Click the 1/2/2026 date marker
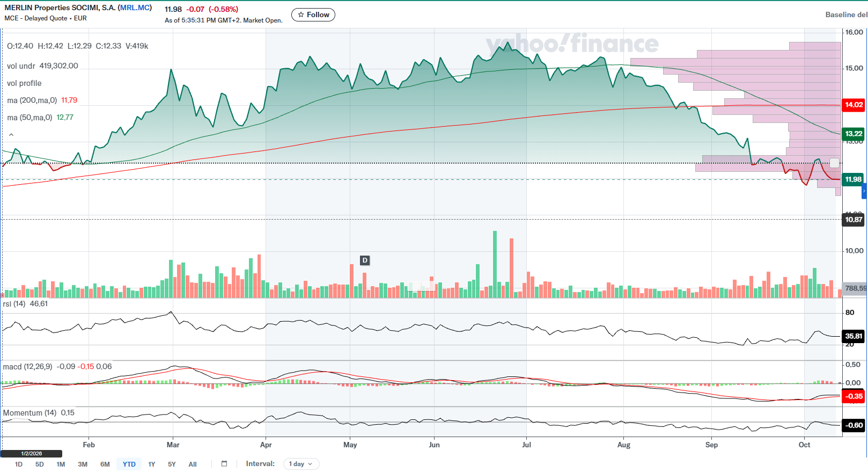 [x=32, y=454]
